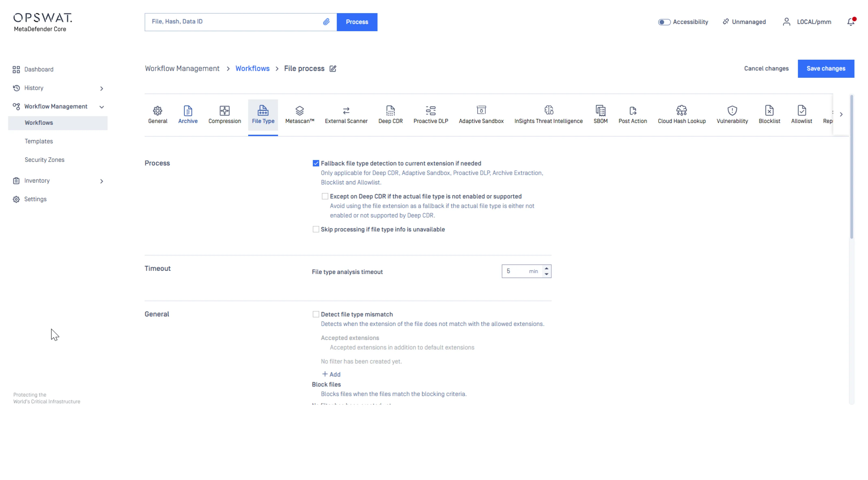Open the notifications bell icon
The height and width of the screenshot is (480, 868).
click(851, 22)
